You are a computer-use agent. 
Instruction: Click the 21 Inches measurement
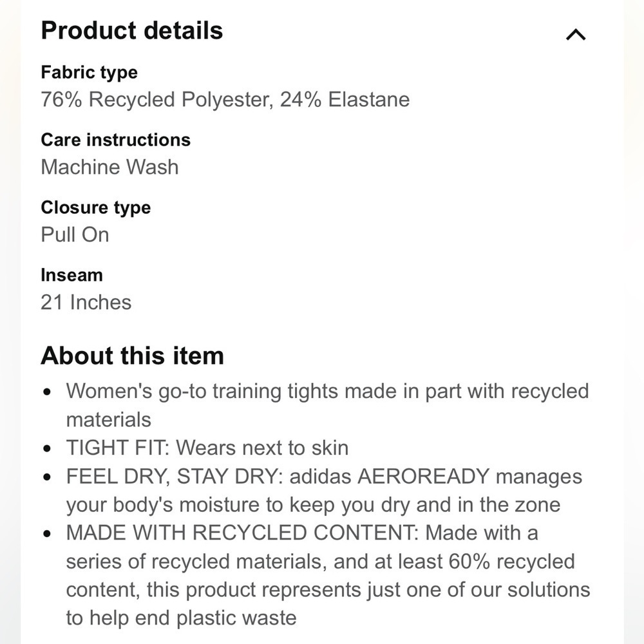click(x=86, y=302)
